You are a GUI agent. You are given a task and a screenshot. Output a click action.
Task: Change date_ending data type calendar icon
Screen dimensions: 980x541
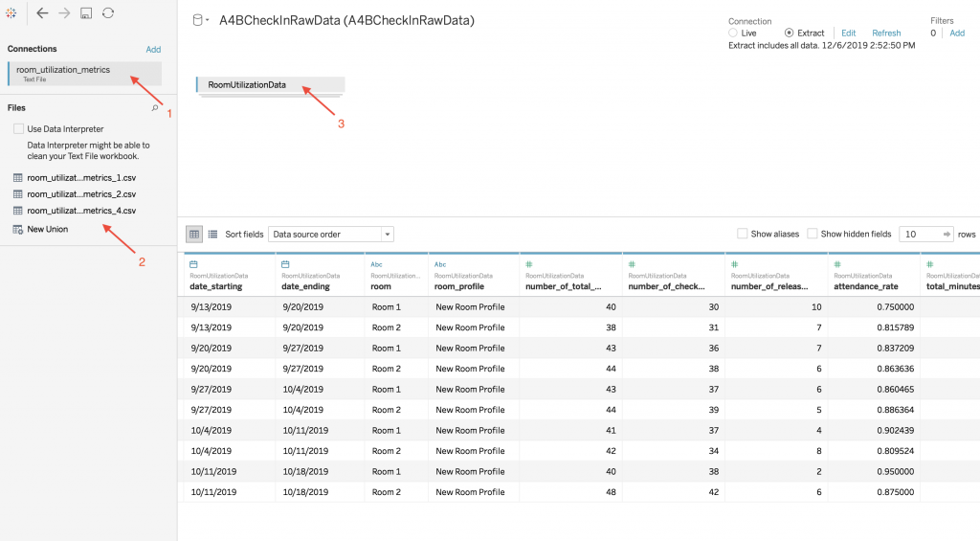pos(285,264)
